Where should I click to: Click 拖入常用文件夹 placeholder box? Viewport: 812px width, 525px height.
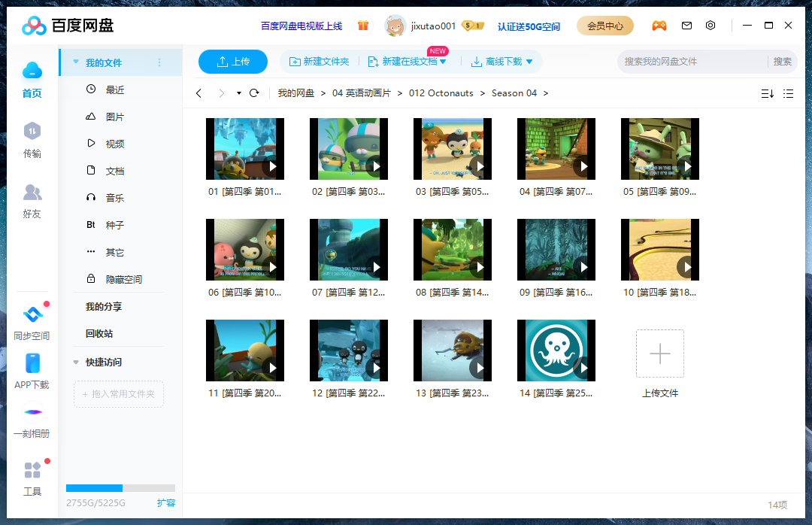(x=119, y=394)
